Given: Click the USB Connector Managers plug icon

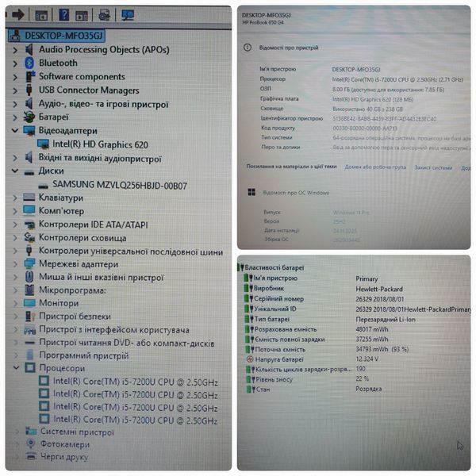Looking at the screenshot, I should [x=29, y=90].
